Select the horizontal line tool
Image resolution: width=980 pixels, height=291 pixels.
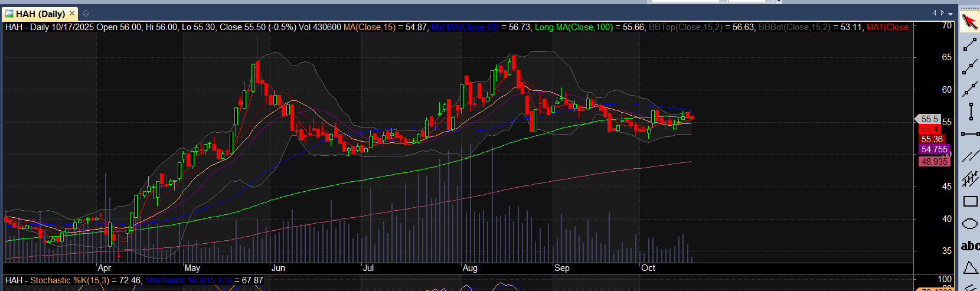click(969, 134)
